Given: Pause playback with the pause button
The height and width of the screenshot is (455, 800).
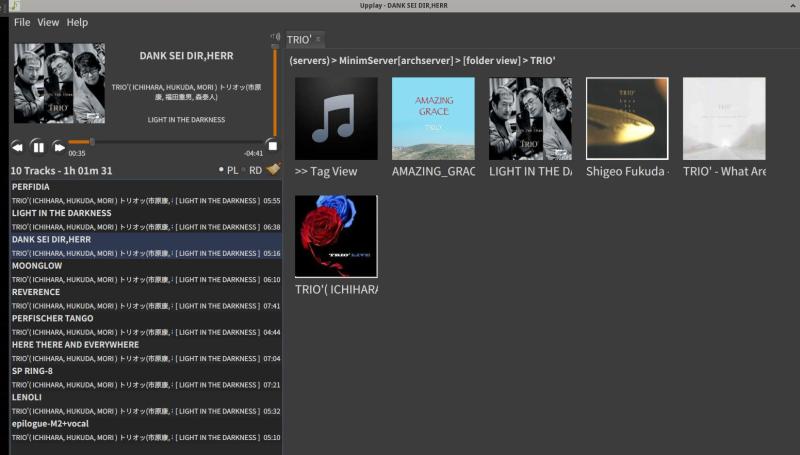Looking at the screenshot, I should [38, 147].
